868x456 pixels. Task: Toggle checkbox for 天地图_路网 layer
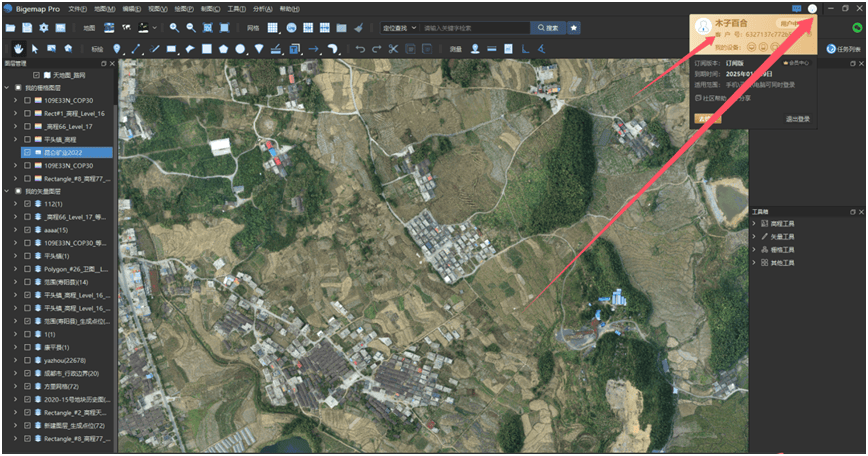coord(37,75)
